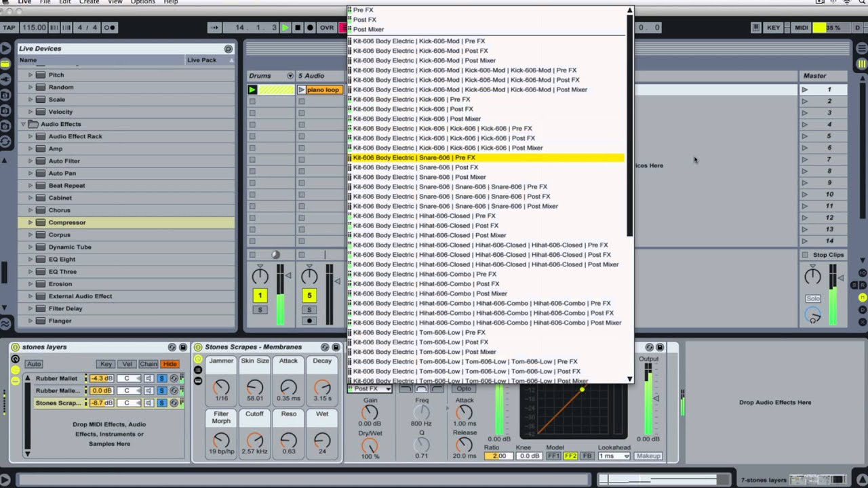Open the File menu
The height and width of the screenshot is (488, 868).
pyautogui.click(x=45, y=2)
